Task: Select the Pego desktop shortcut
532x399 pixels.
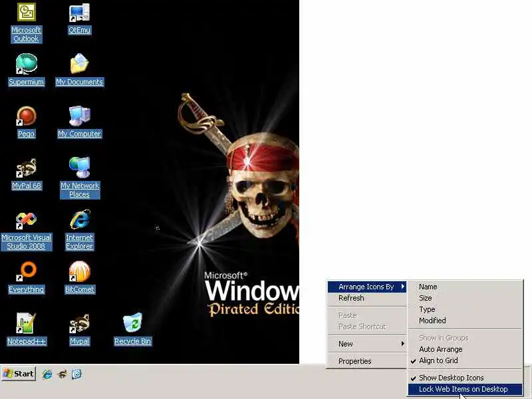Action: pos(26,122)
